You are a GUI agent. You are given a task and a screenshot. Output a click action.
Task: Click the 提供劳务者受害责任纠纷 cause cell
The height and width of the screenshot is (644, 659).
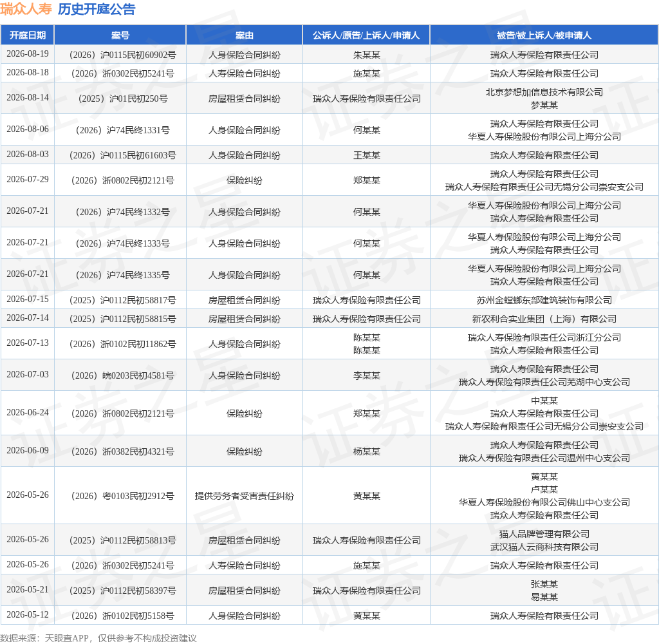click(244, 497)
